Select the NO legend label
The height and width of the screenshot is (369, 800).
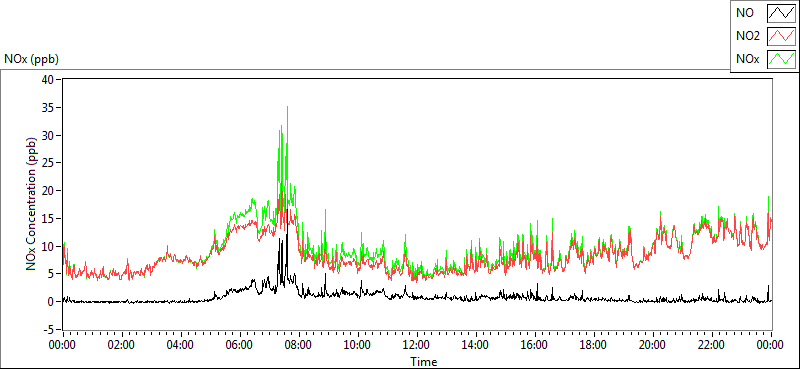[745, 12]
